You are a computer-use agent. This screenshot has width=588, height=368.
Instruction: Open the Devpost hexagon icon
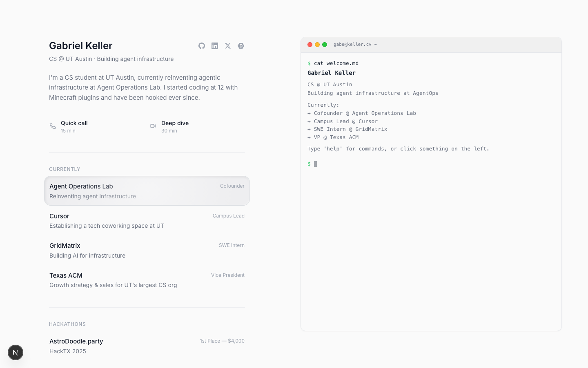pos(241,46)
